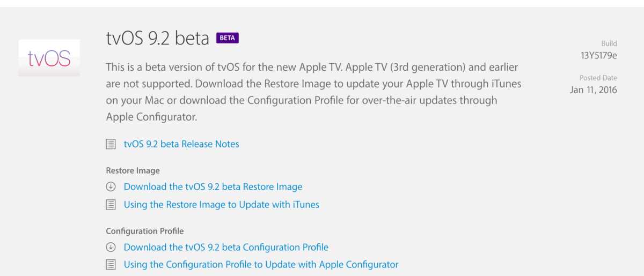This screenshot has width=644, height=276.
Task: Click the Jan 11, 2016 posted date
Action: [593, 90]
